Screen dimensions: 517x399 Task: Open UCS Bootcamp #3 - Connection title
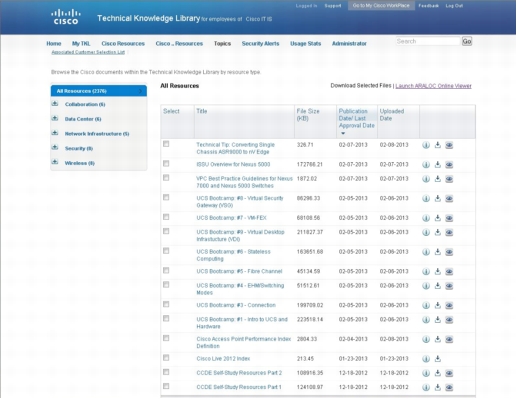236,305
